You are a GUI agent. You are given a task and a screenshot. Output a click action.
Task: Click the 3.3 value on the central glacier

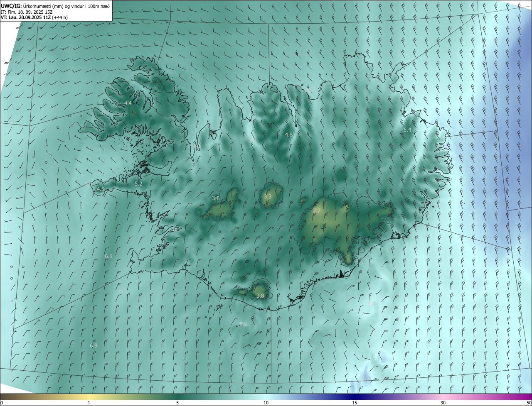pos(268,196)
